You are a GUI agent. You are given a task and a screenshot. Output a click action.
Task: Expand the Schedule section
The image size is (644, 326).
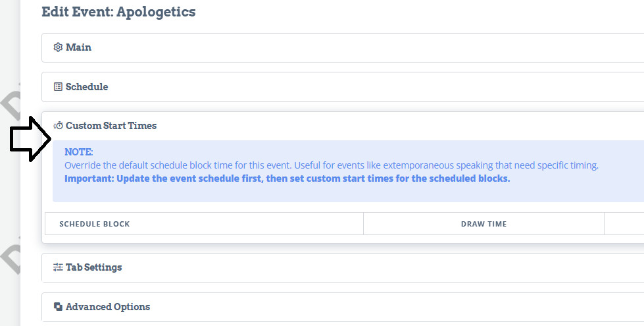click(343, 87)
